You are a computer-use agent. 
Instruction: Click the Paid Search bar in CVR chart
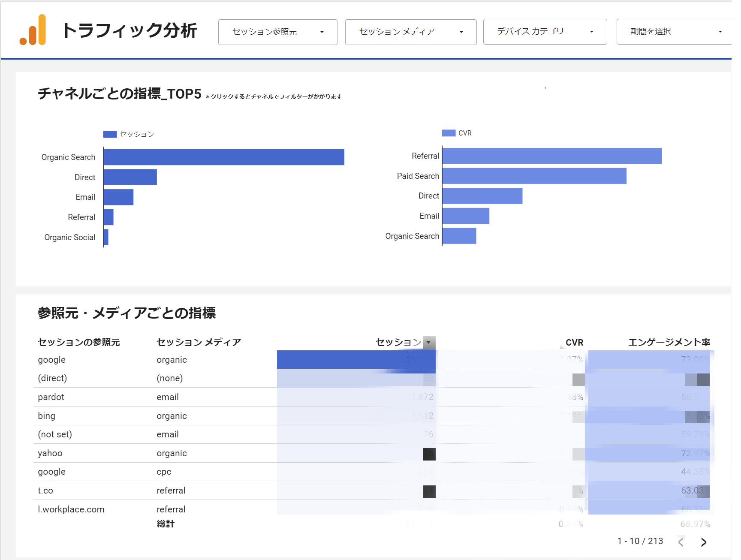point(534,176)
